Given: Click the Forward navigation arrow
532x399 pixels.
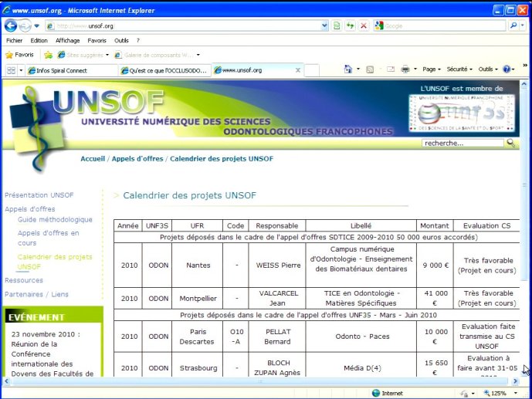Looking at the screenshot, I should click(x=25, y=25).
